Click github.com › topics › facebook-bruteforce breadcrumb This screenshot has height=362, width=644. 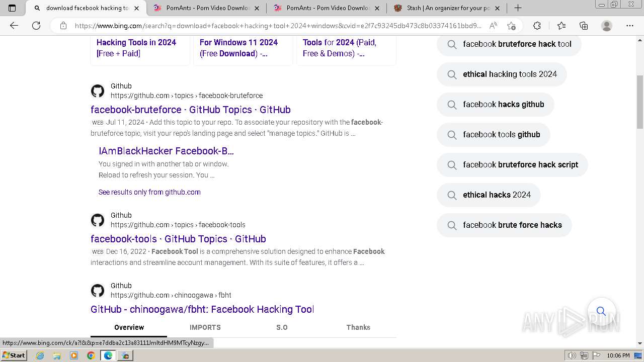click(x=187, y=96)
